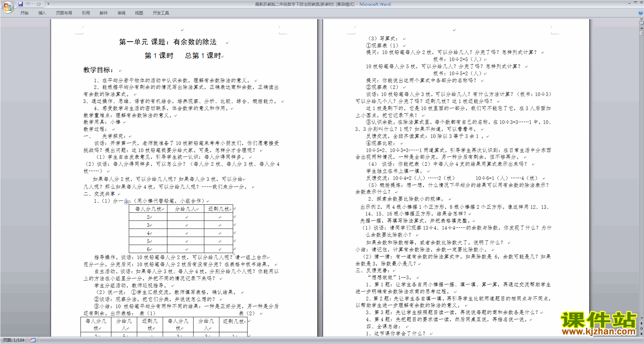The height and width of the screenshot is (344, 644).
Task: Click the split-window handle above the ruler icon
Action: click(x=641, y=19)
